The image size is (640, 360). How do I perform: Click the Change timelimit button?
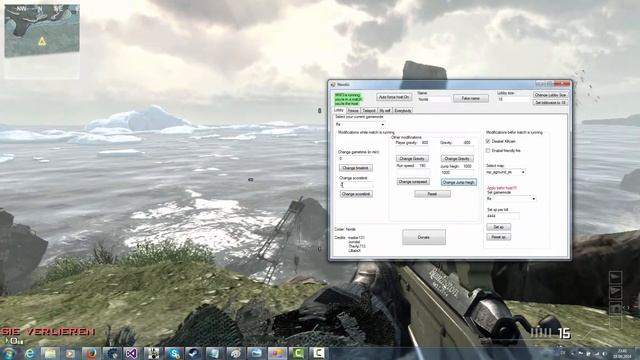356,168
